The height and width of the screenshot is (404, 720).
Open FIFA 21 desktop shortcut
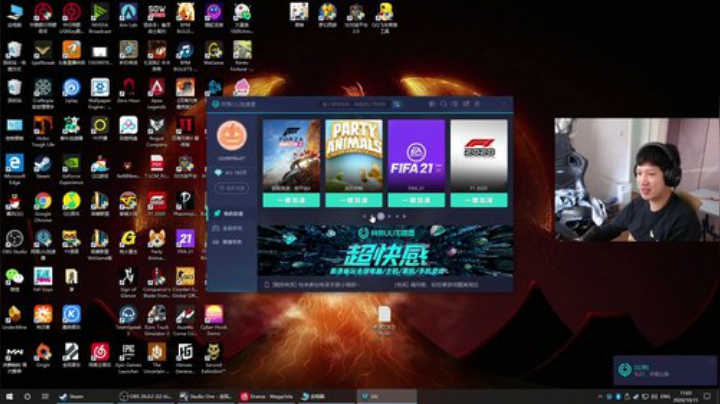click(185, 242)
